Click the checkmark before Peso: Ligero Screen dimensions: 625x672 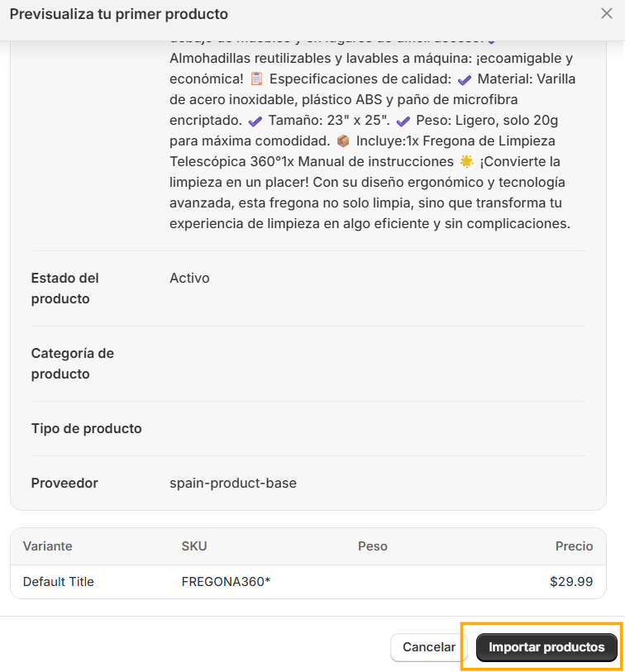(x=403, y=122)
